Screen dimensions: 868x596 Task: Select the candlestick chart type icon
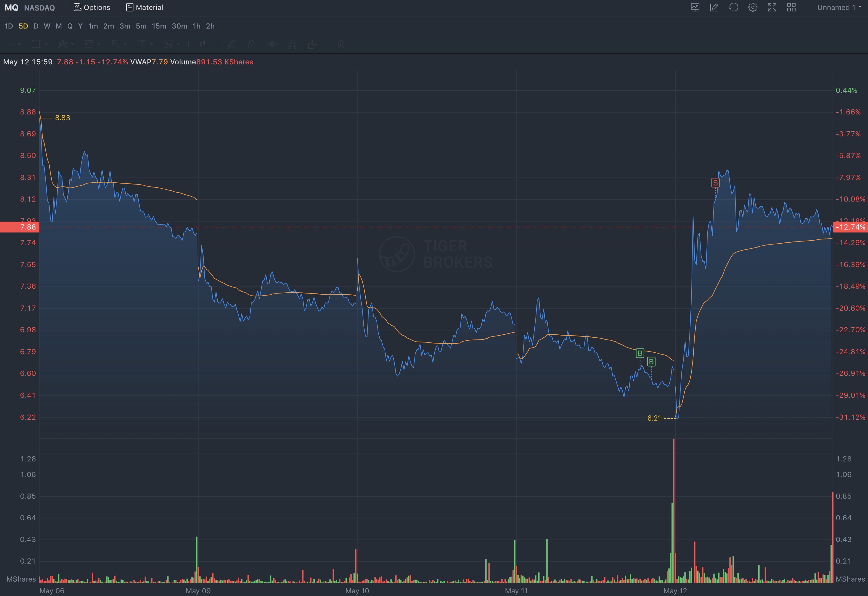203,44
